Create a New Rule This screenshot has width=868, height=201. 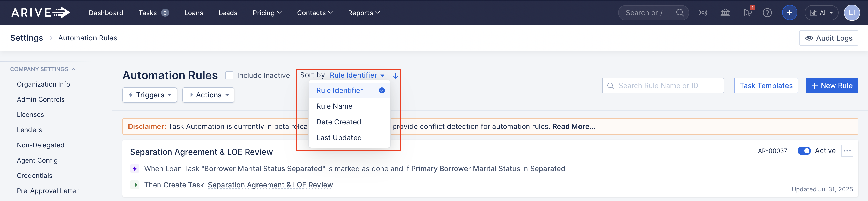click(x=832, y=86)
